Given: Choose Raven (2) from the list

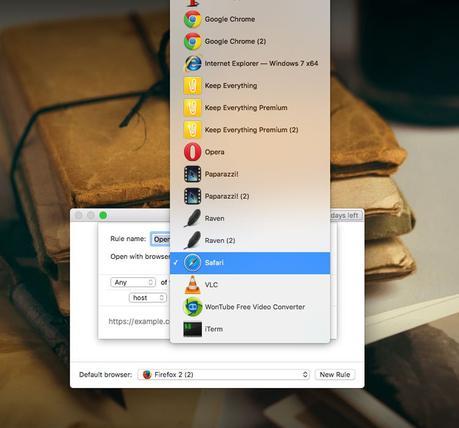Looking at the screenshot, I should pyautogui.click(x=250, y=240).
